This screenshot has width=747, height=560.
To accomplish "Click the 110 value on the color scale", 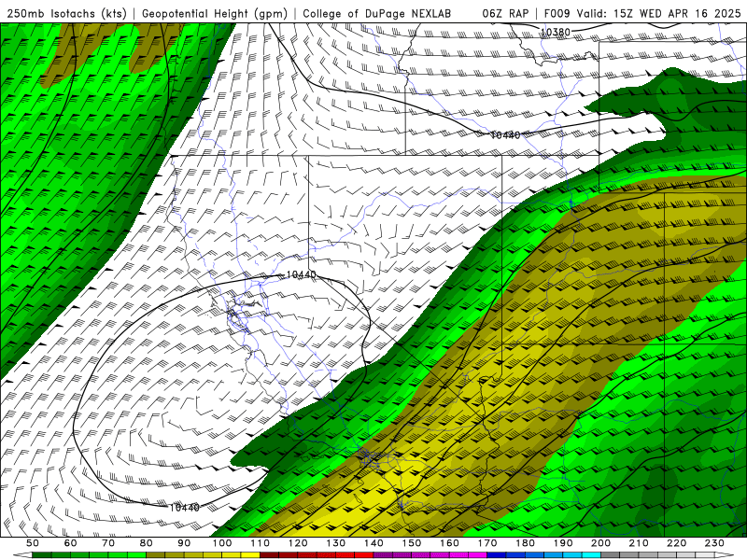I will (x=261, y=543).
